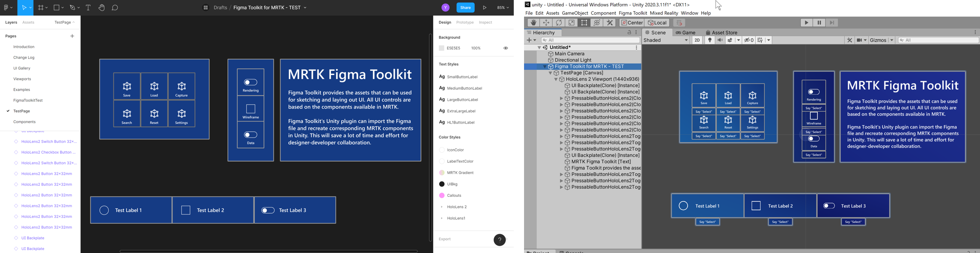This screenshot has width=980, height=253.
Task: Toggle scene audio speaker button
Action: [x=720, y=40]
